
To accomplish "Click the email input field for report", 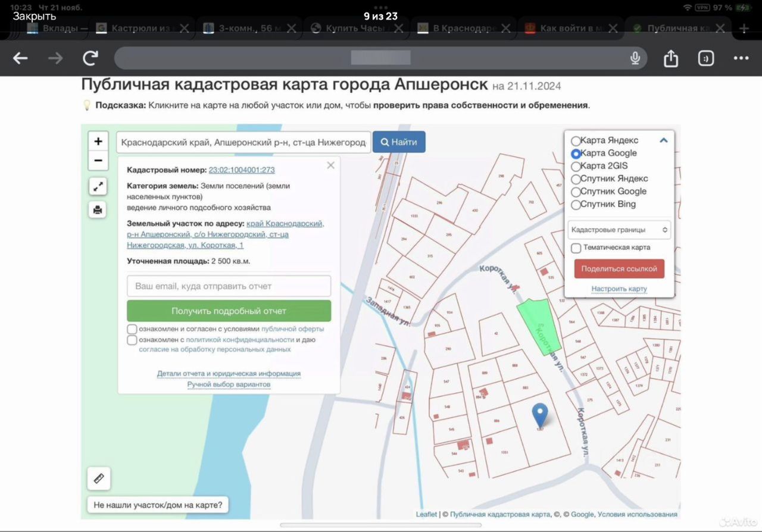I will 229,286.
